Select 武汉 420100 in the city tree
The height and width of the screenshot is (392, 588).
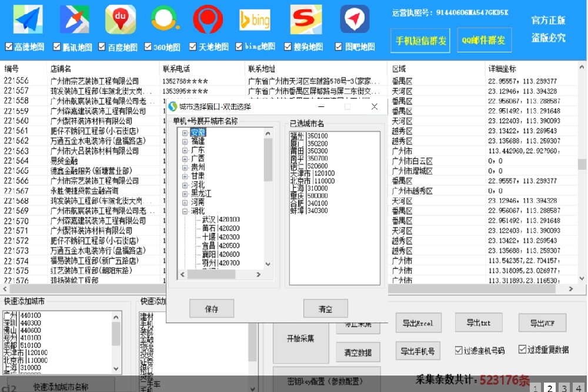tap(220, 220)
